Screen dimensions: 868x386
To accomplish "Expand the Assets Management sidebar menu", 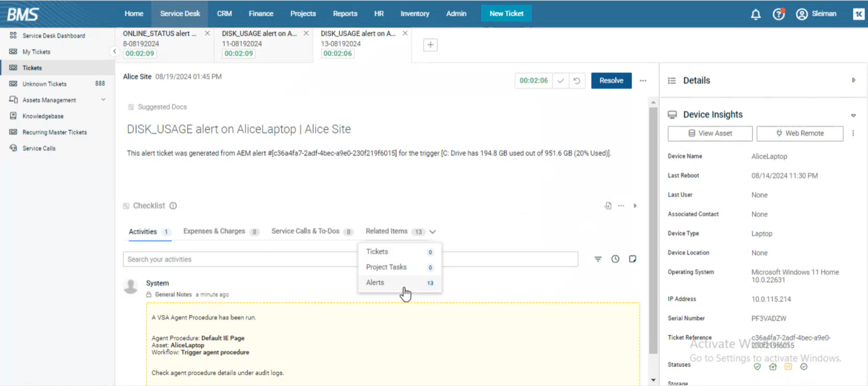I will click(x=103, y=100).
